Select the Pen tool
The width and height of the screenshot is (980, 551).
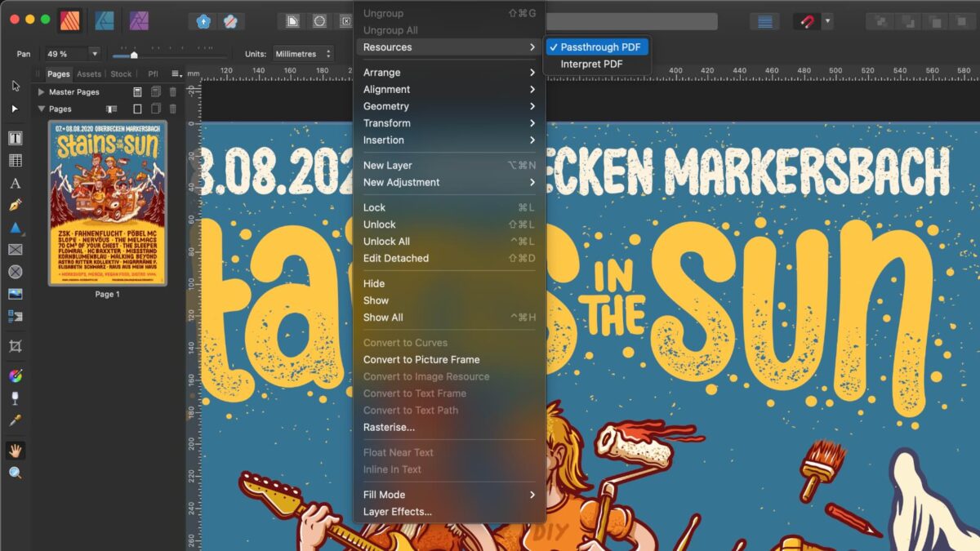coord(16,205)
